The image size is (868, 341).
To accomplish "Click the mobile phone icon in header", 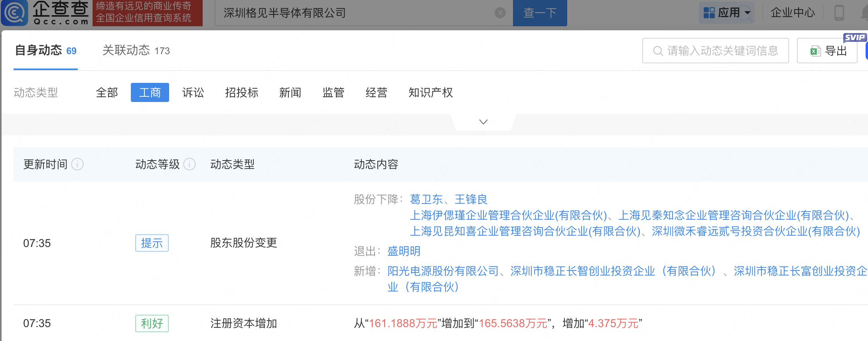I will click(839, 13).
